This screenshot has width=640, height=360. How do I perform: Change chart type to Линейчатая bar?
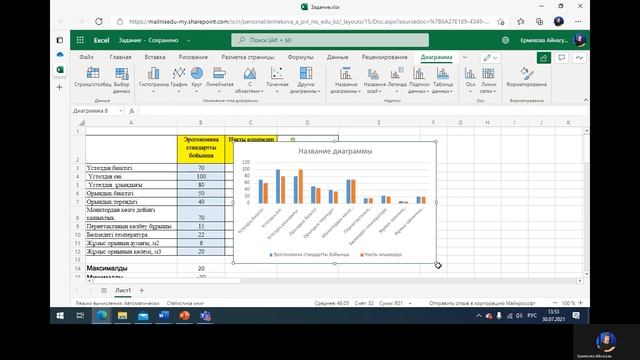tap(220, 80)
